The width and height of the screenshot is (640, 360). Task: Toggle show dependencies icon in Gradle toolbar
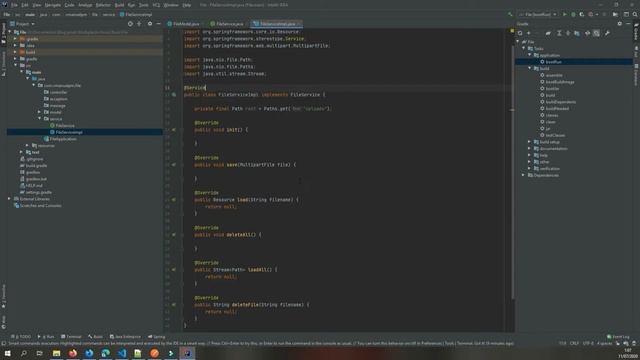pos(597,33)
